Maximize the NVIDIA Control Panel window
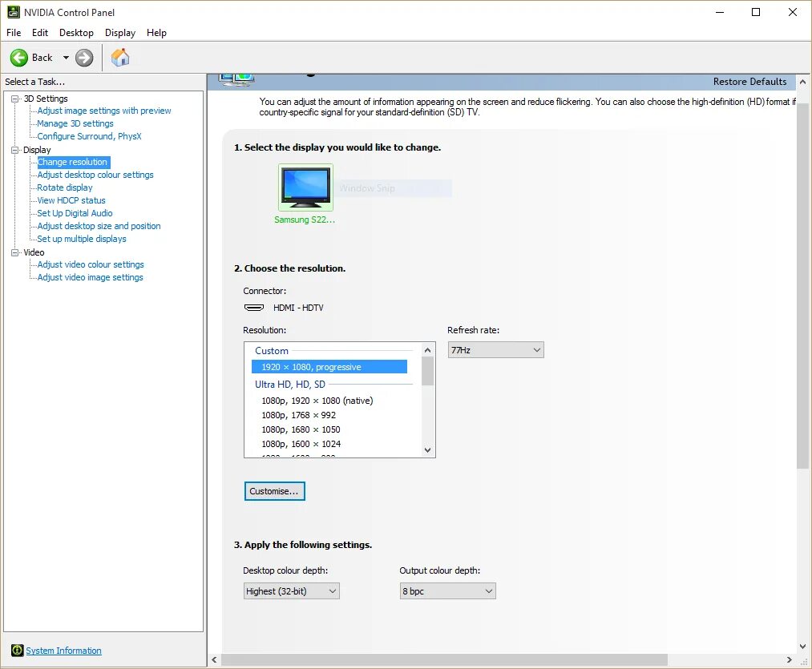This screenshot has width=812, height=669. (x=756, y=12)
